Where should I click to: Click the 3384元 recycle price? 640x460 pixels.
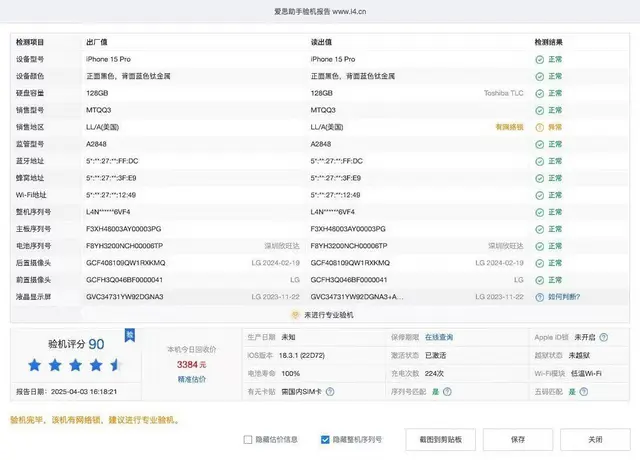191,364
